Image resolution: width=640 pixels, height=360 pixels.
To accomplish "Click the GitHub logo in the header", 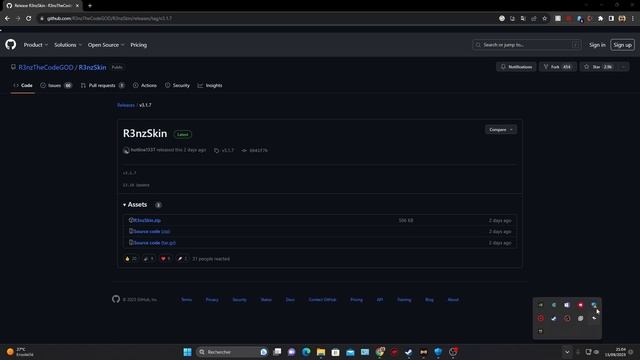I will coord(11,44).
